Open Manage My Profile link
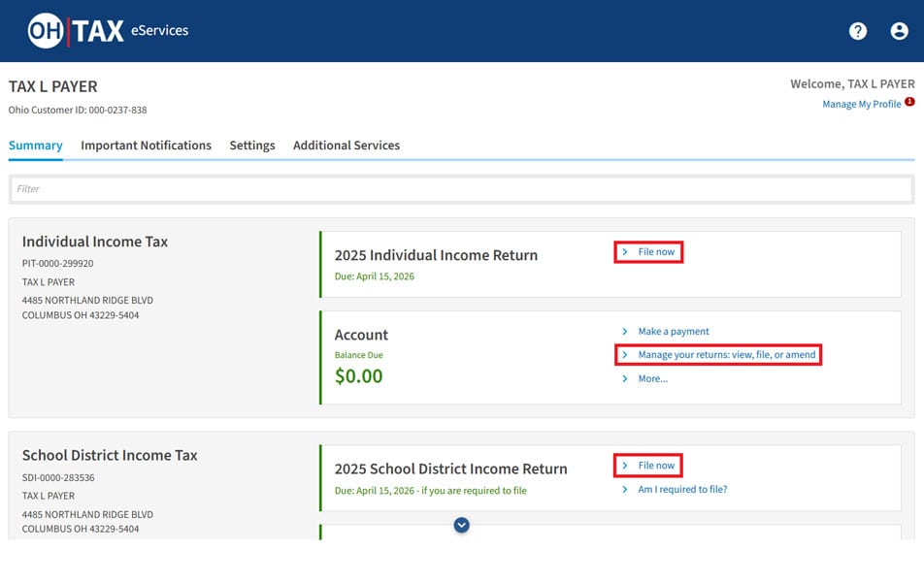This screenshot has height=582, width=924. click(861, 104)
